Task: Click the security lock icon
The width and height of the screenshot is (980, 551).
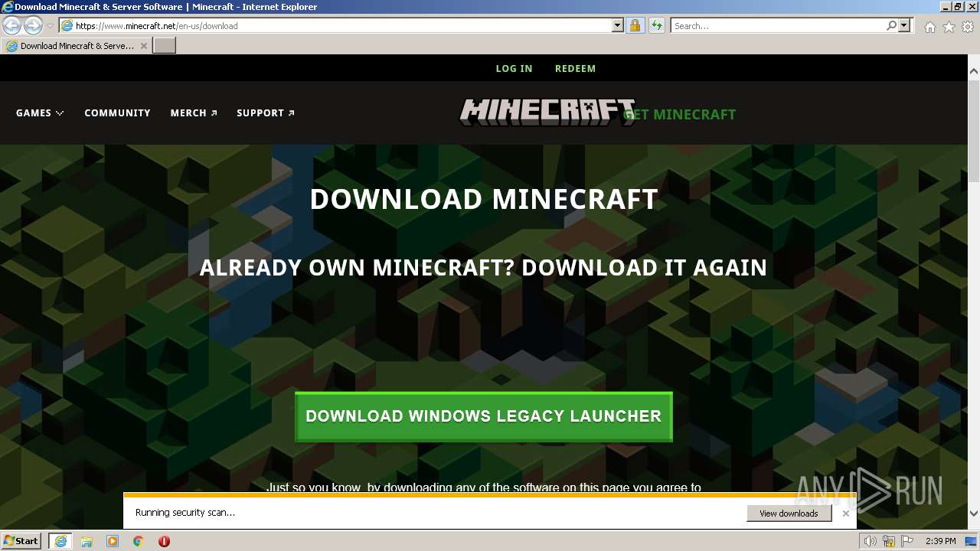Action: pos(635,25)
